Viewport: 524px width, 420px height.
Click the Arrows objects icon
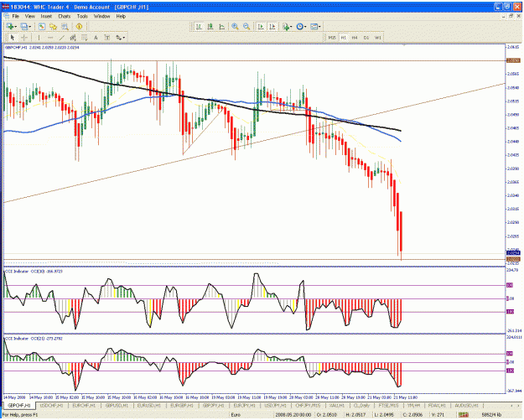click(x=119, y=38)
